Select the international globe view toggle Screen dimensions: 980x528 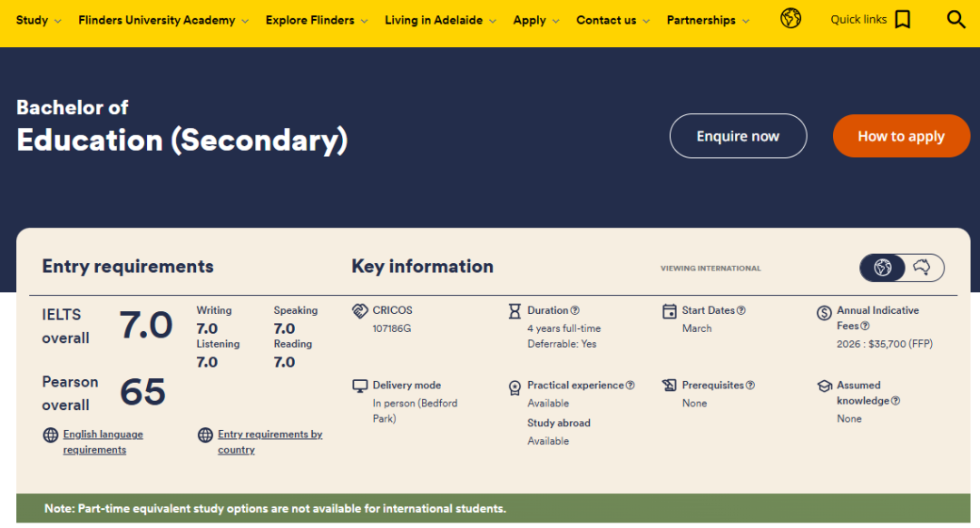882,268
